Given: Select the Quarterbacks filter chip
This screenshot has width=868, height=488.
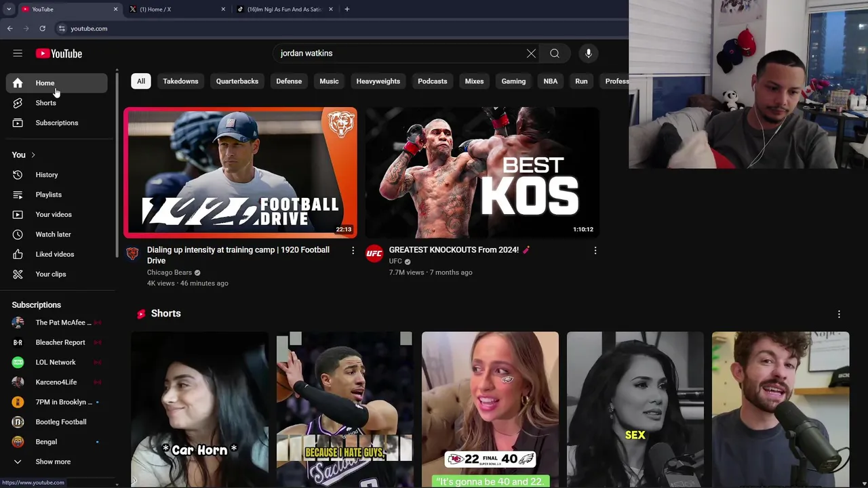Looking at the screenshot, I should pos(237,81).
